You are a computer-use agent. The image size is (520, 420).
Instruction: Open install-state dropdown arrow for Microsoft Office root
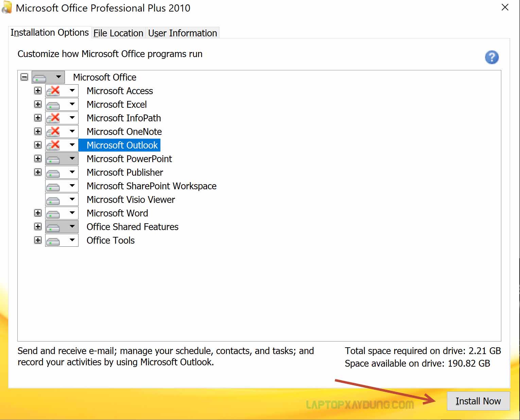58,77
